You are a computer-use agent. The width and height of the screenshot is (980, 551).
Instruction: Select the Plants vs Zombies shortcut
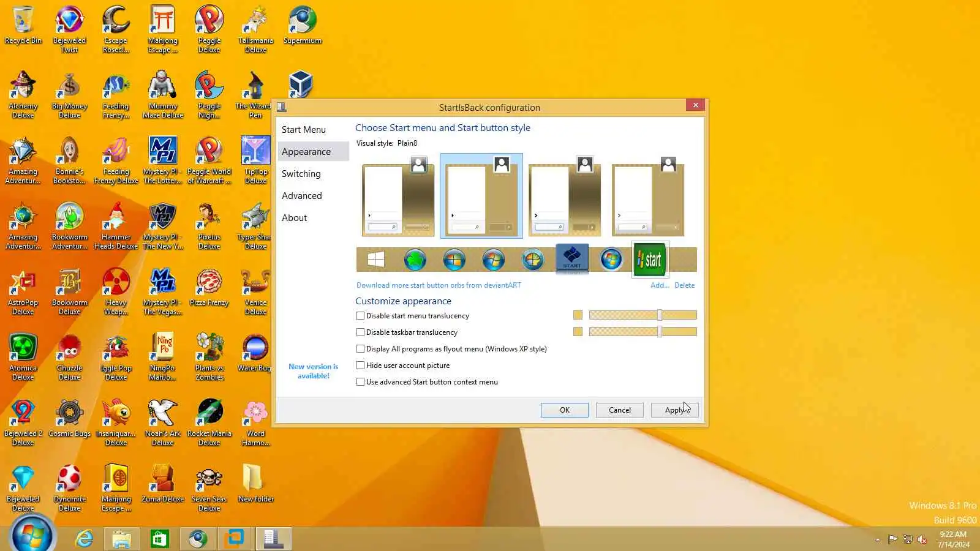209,357
